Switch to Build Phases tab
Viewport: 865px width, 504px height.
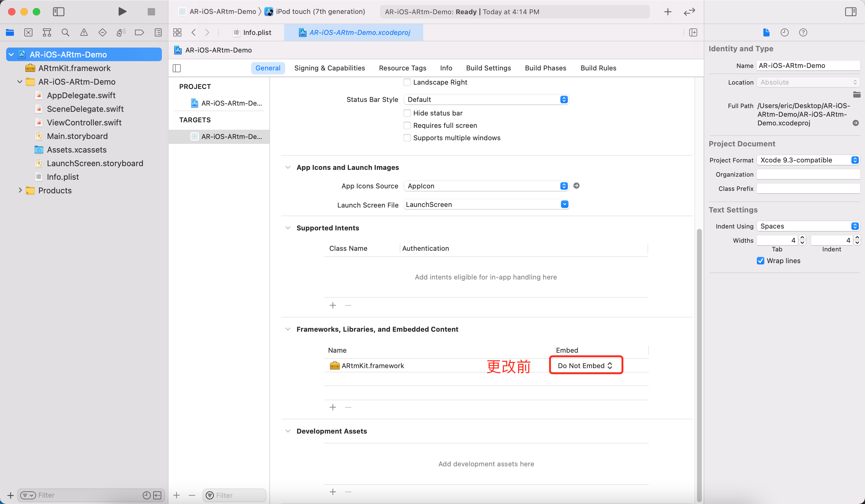point(546,68)
